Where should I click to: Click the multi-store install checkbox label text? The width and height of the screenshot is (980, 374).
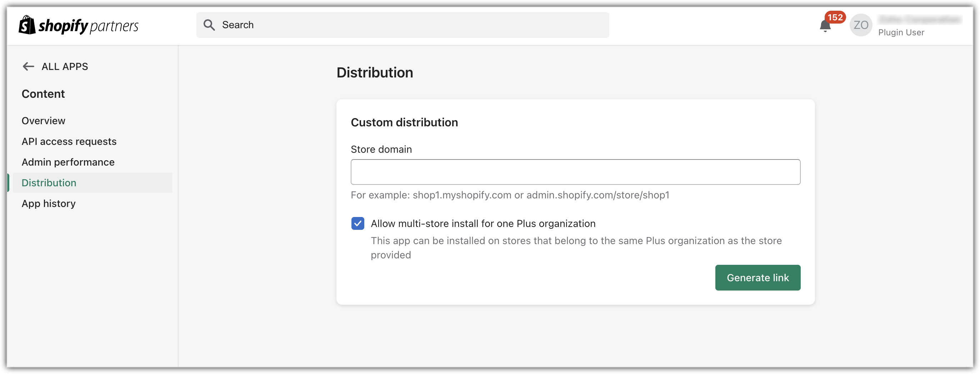[483, 223]
